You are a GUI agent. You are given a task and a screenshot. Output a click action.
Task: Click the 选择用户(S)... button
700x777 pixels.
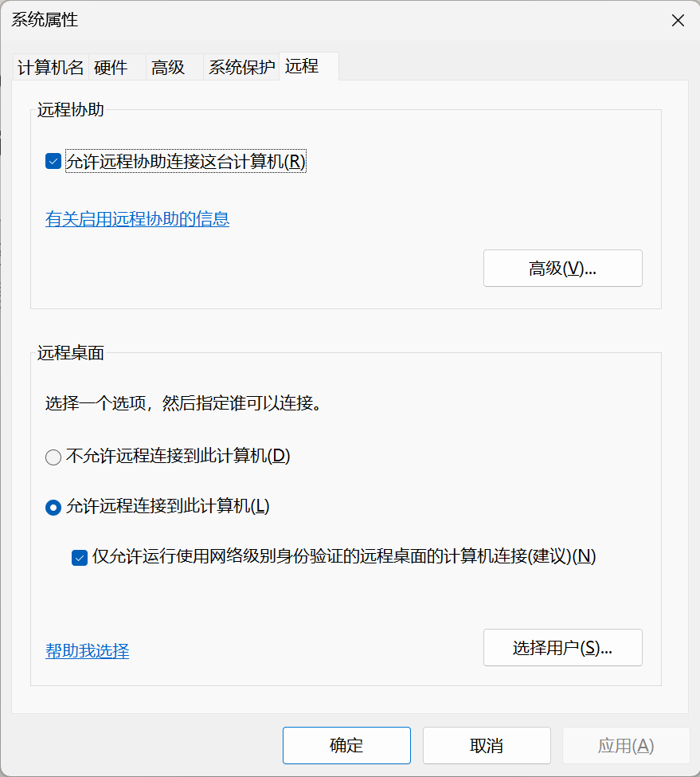coord(562,648)
